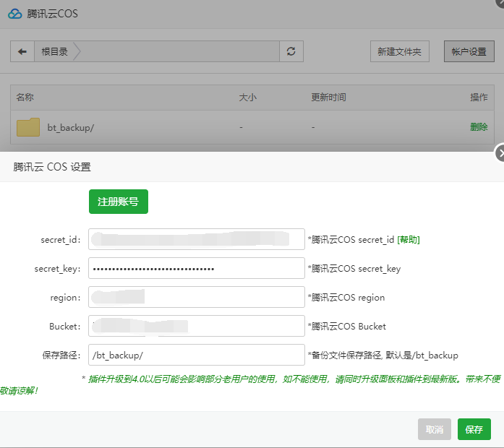Select the region input field
The height and width of the screenshot is (448, 504).
(x=197, y=297)
